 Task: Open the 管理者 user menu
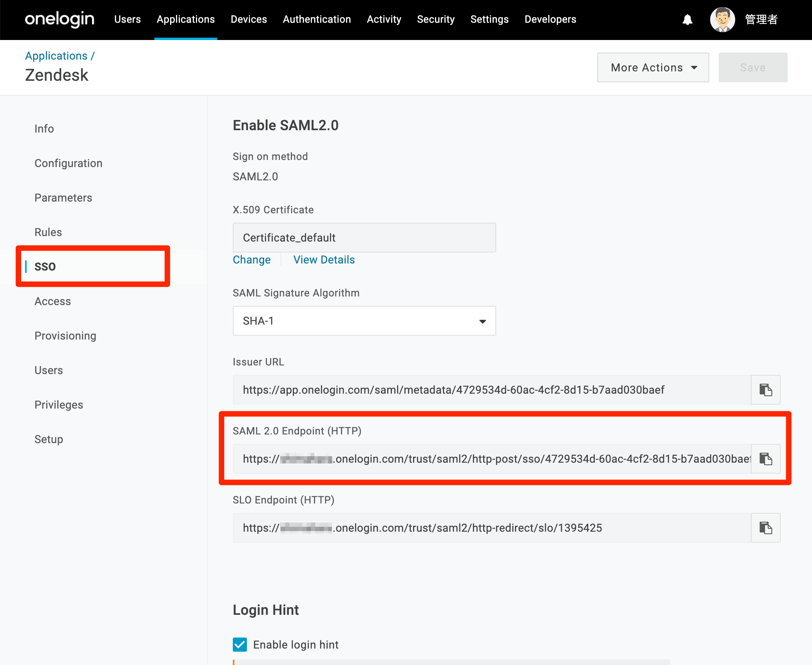pos(761,20)
